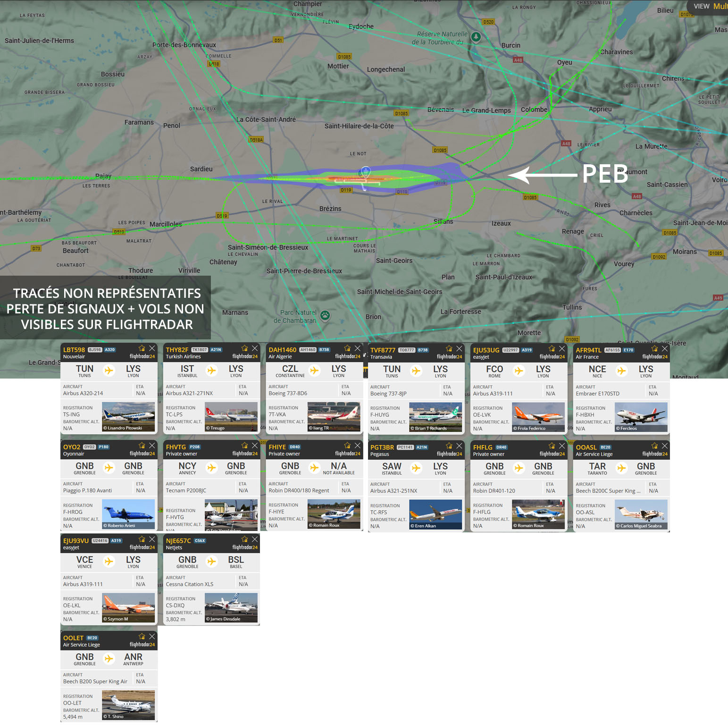The width and height of the screenshot is (728, 725).
Task: Click the plane route icon on TVF8777 card
Action: point(416,371)
